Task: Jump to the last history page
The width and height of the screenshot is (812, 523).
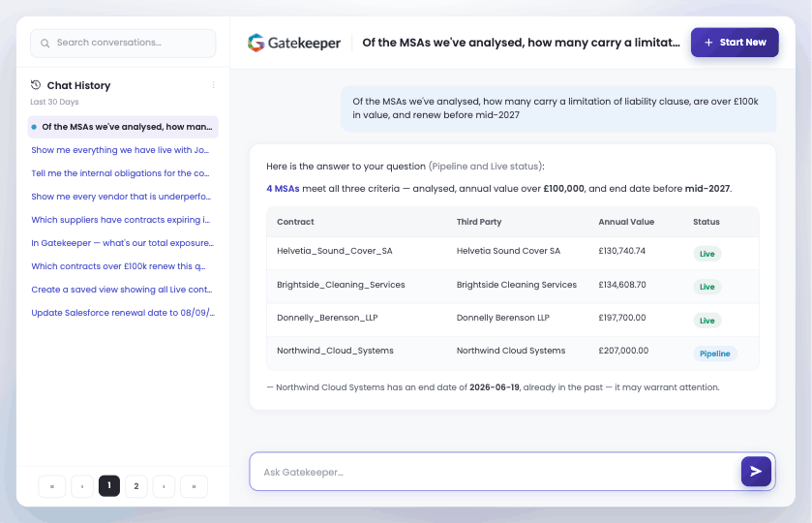Action: click(194, 486)
